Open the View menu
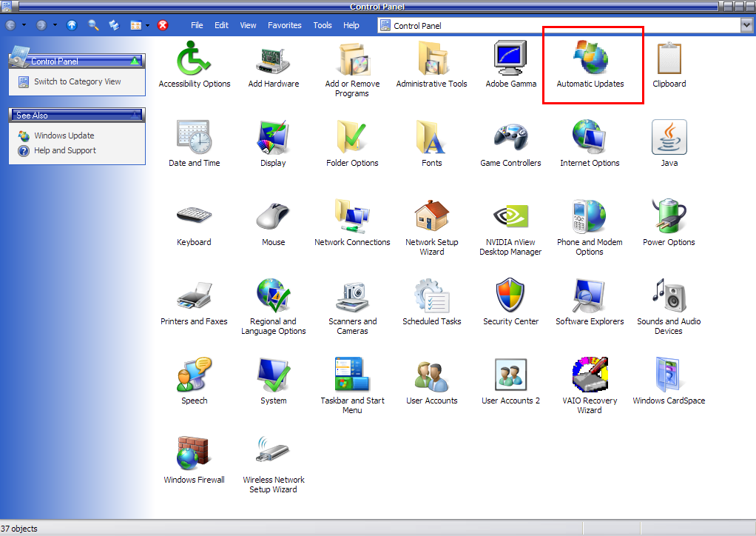The image size is (756, 536). [248, 25]
